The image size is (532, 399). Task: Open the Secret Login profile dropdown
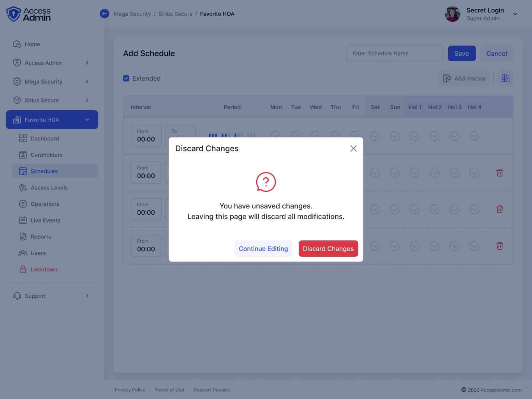pyautogui.click(x=515, y=14)
